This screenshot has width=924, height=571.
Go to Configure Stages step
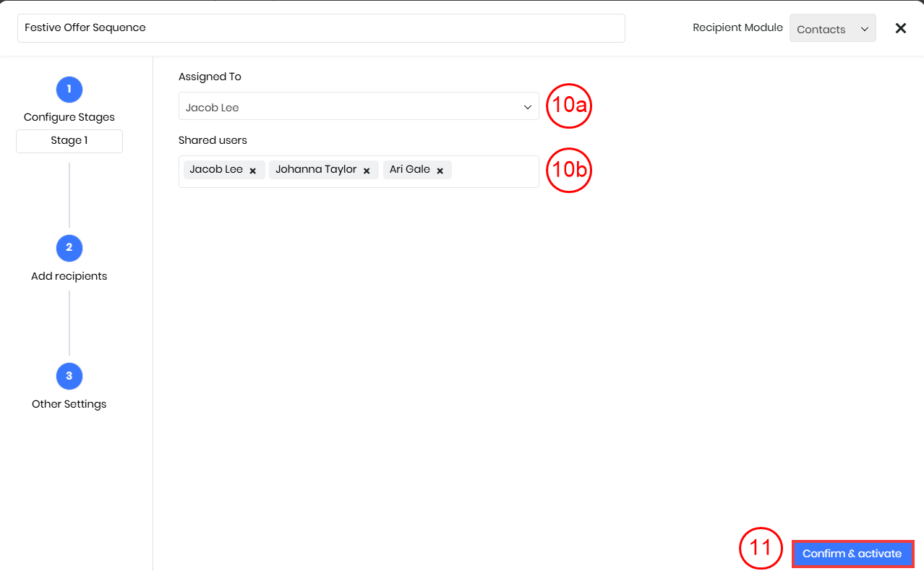click(x=69, y=117)
